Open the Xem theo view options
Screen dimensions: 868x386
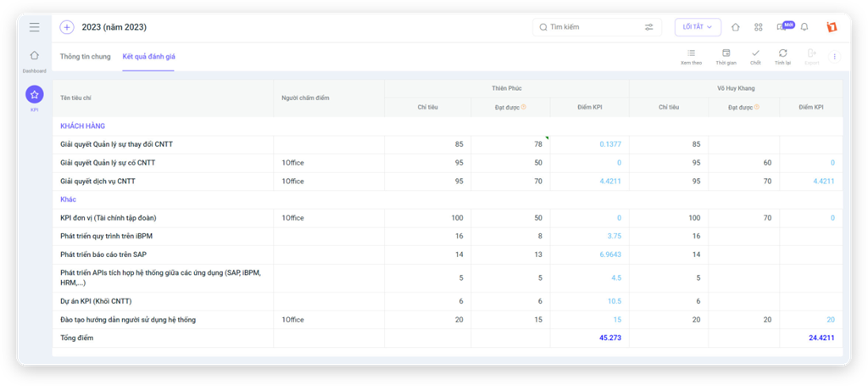click(x=691, y=57)
